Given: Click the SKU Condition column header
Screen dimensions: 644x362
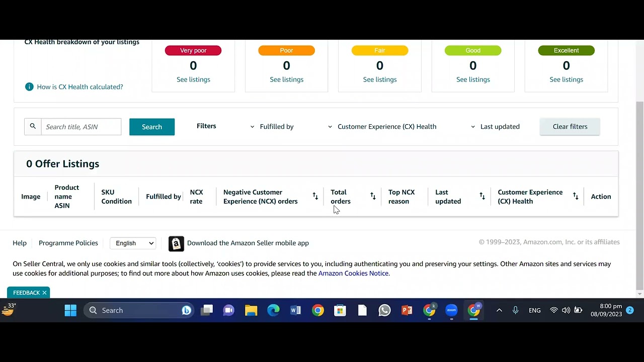Looking at the screenshot, I should pos(116,197).
